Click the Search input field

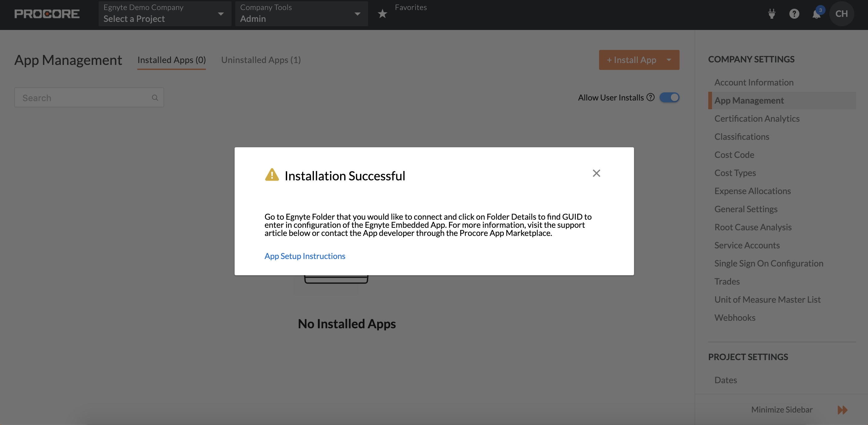77,97
